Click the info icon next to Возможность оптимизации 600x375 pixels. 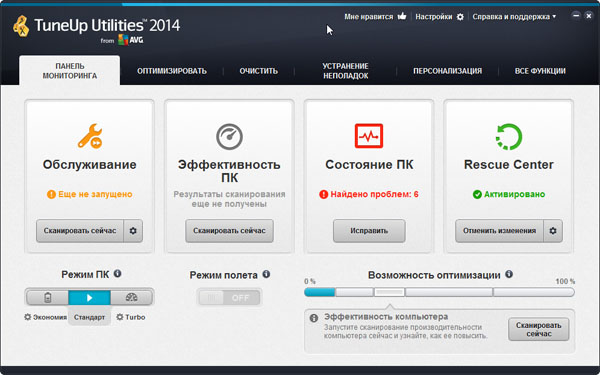click(509, 274)
